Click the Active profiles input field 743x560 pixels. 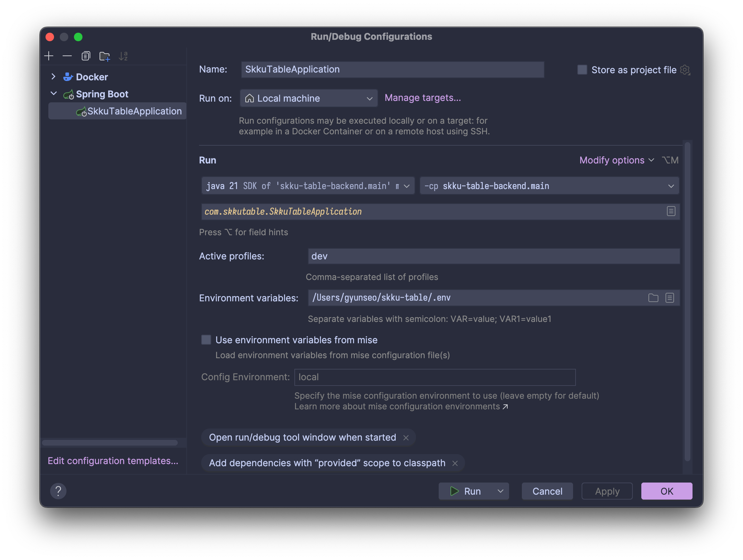click(493, 256)
